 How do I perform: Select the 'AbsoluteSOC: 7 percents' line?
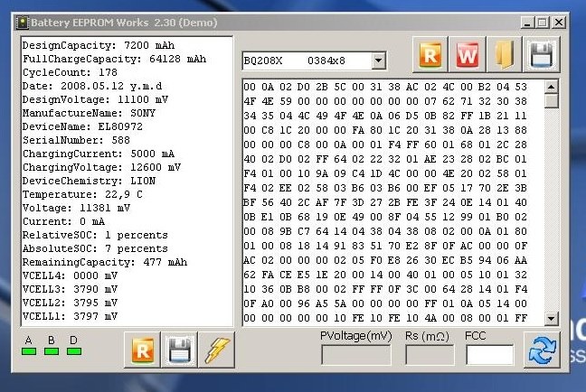coord(95,248)
